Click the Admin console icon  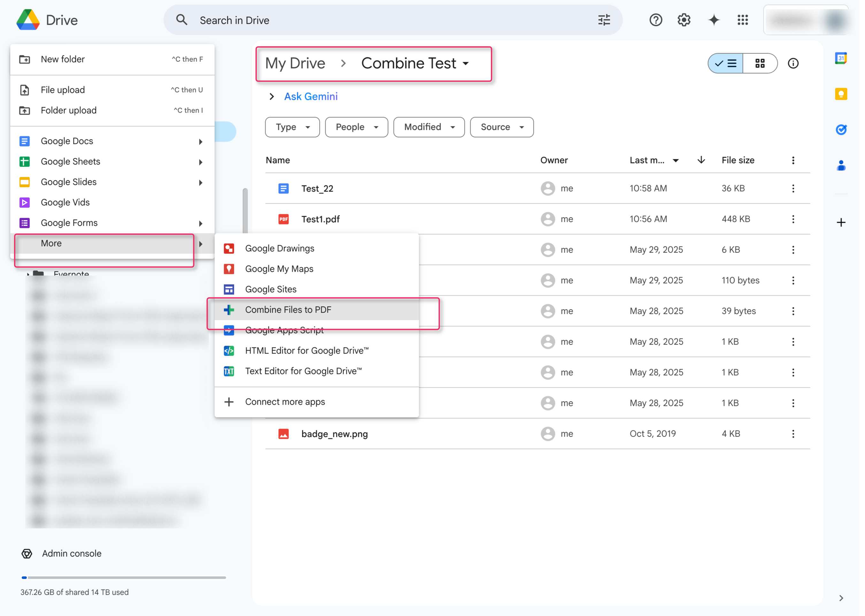27,554
